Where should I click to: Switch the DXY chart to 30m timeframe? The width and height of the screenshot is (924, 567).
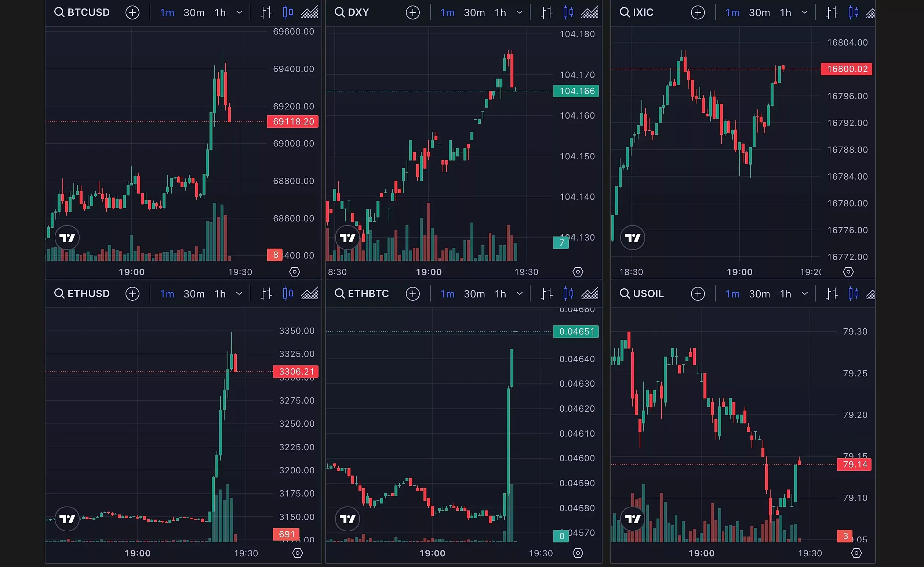474,12
